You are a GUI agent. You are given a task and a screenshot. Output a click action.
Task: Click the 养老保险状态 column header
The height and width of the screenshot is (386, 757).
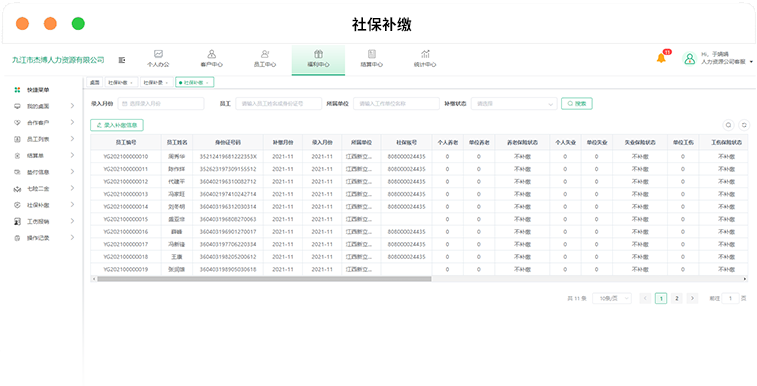click(x=522, y=143)
